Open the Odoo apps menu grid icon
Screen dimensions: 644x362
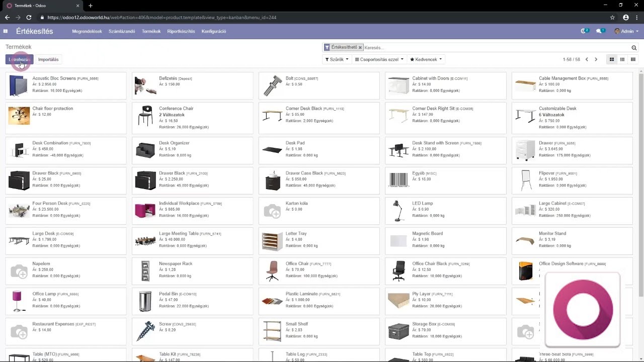(x=6, y=31)
